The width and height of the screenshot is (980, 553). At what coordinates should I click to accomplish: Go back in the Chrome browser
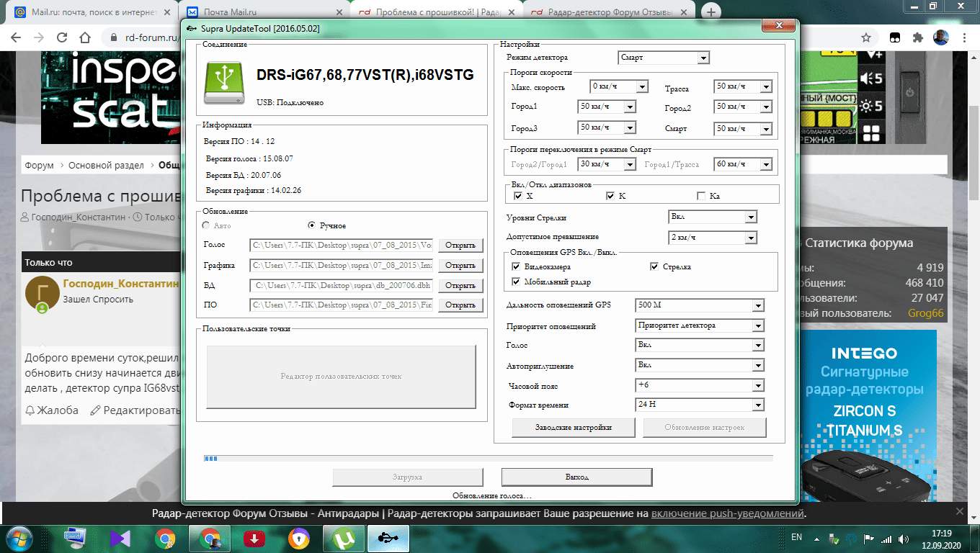pyautogui.click(x=17, y=37)
